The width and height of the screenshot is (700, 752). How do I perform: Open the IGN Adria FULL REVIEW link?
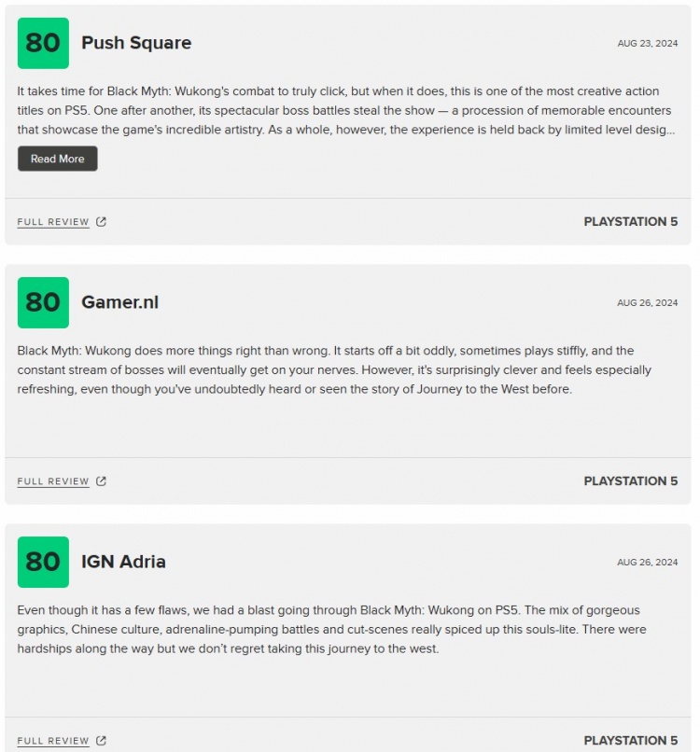(53, 741)
